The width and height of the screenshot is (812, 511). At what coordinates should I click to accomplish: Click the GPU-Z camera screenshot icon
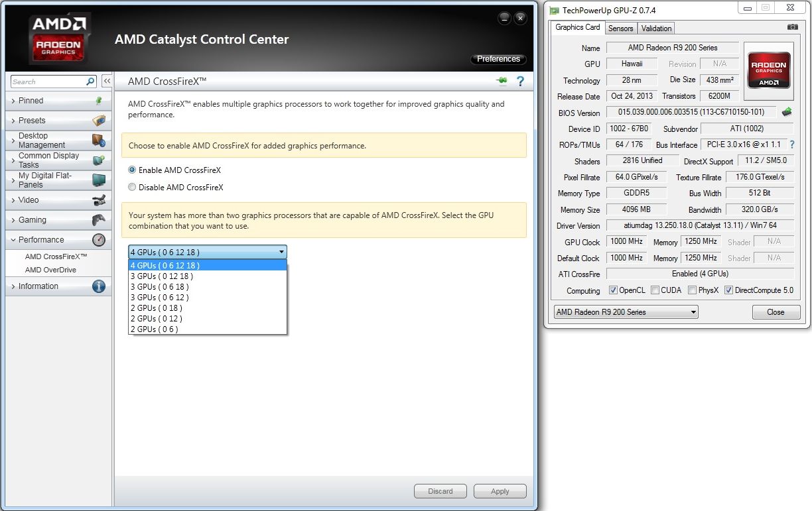tap(793, 27)
